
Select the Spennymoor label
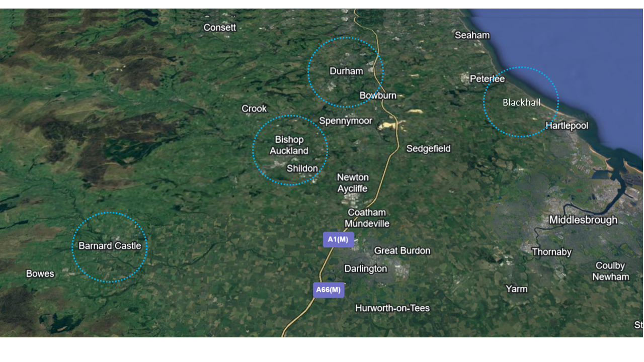346,121
